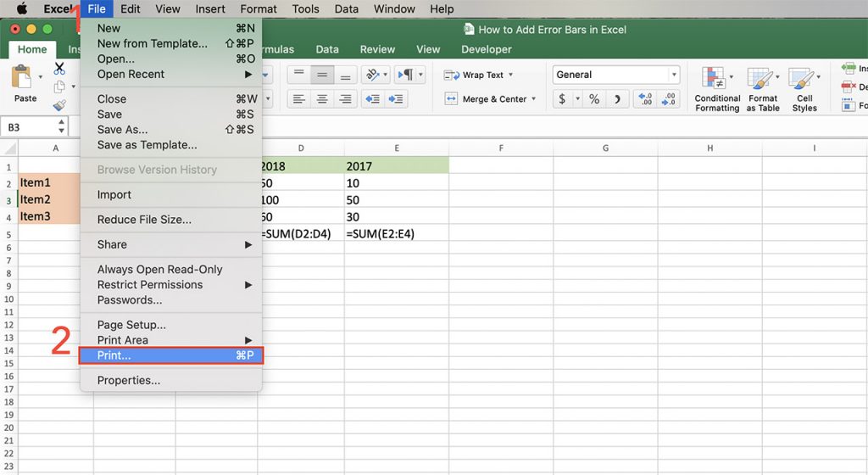Switch to the Data ribbon tab
The image size is (868, 475).
tap(326, 49)
